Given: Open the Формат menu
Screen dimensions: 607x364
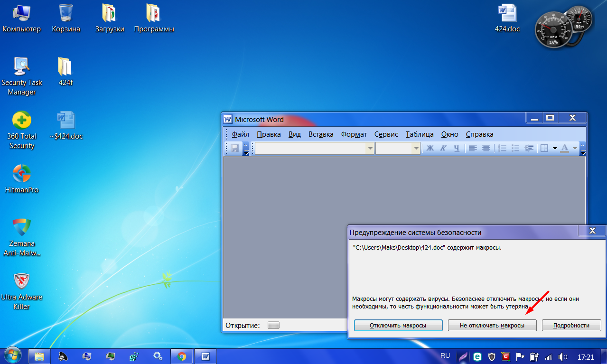Looking at the screenshot, I should (x=354, y=134).
